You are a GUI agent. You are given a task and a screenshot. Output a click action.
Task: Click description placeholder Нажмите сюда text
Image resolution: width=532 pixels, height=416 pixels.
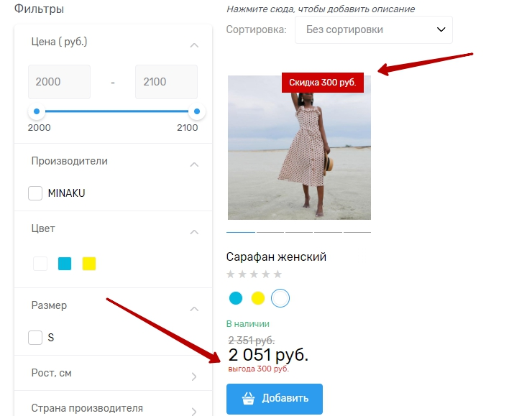(x=320, y=9)
